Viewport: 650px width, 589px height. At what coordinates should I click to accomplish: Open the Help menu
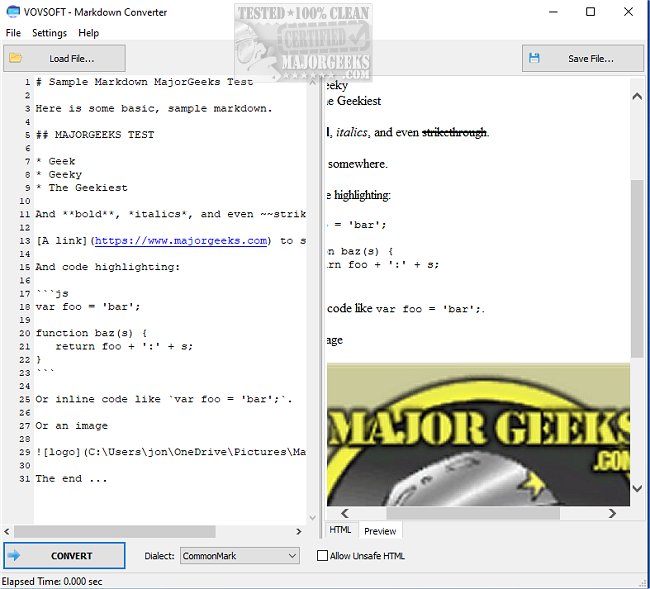click(88, 33)
